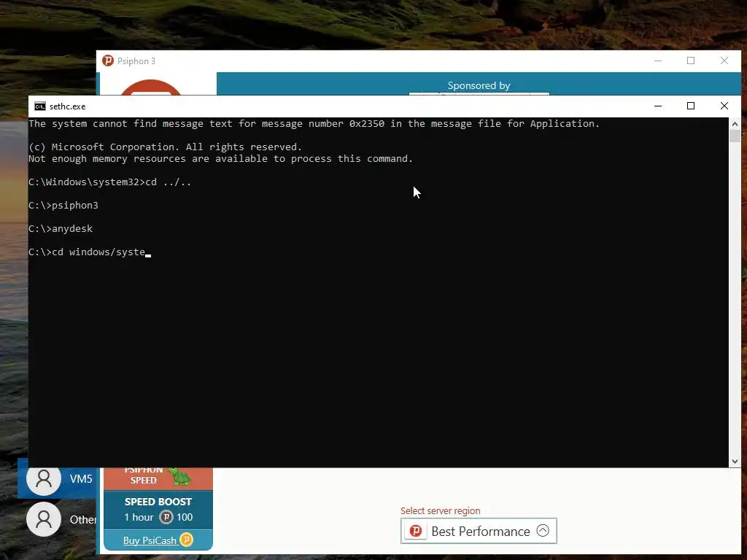Click the console vertical scrollbar thumb
Viewport: 747px width, 560px height.
pos(735,136)
